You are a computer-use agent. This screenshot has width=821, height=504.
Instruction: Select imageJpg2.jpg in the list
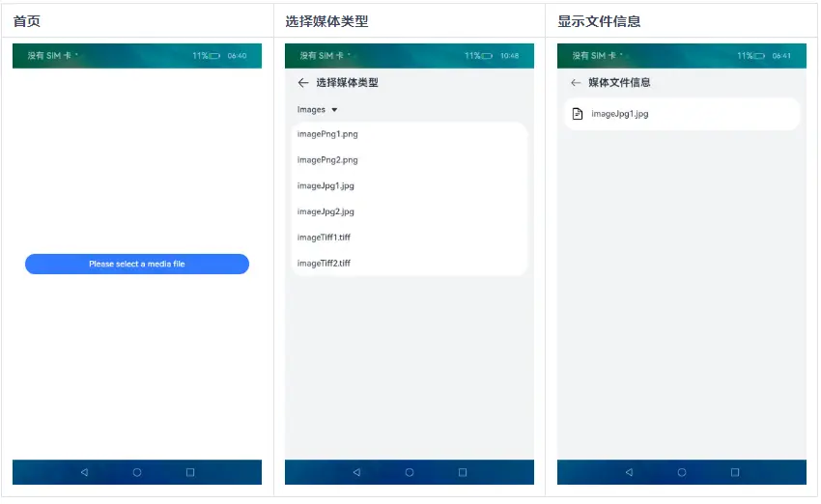[x=410, y=211]
